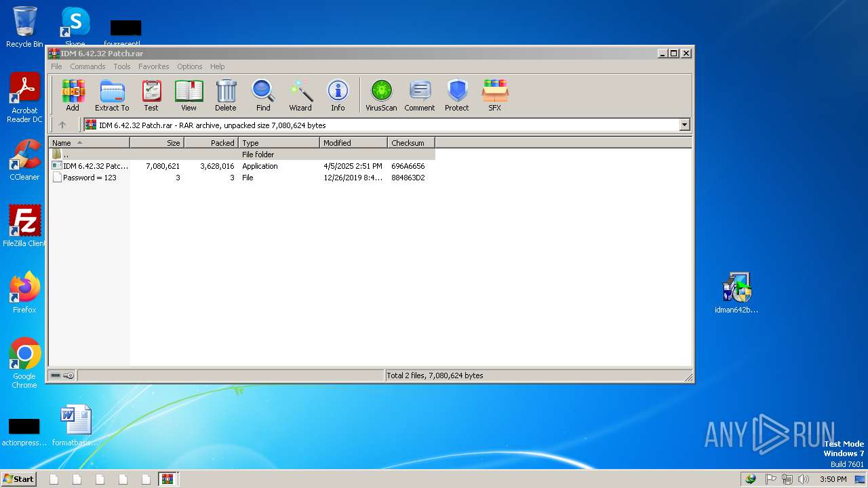
Task: Open the File menu
Action: [x=56, y=66]
